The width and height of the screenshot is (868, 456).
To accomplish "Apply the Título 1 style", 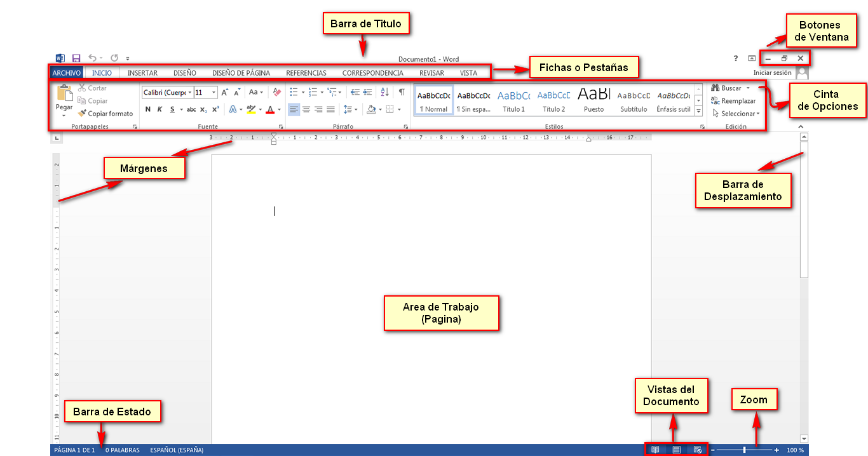I will [513, 100].
